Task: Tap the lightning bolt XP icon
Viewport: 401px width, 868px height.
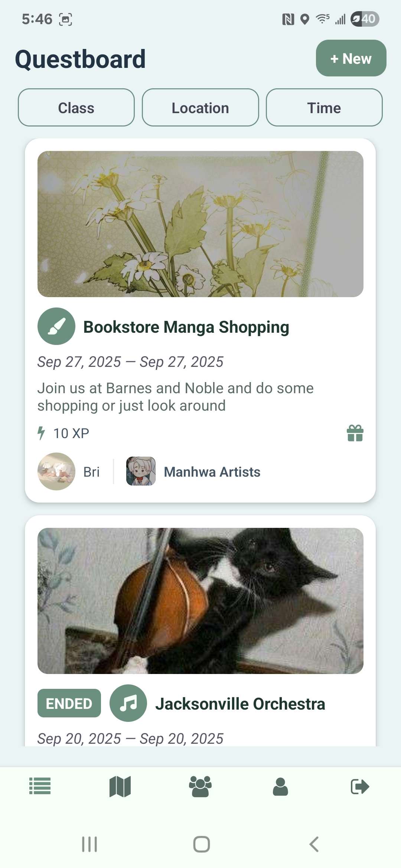Action: [x=41, y=433]
